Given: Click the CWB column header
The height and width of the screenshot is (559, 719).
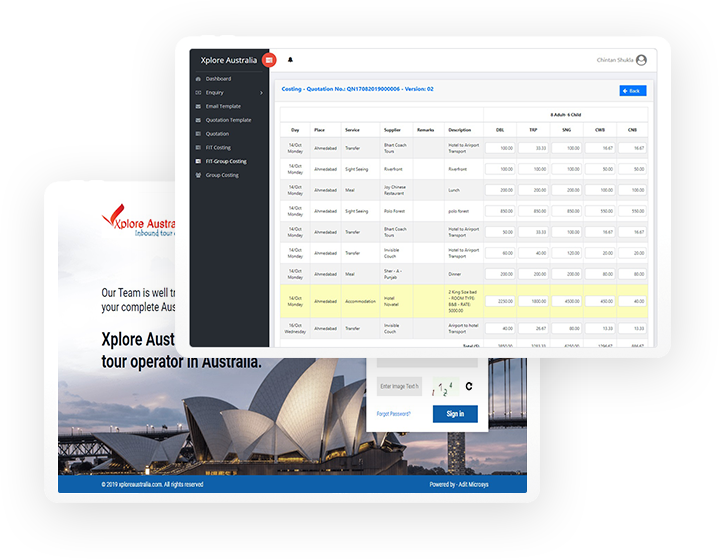Looking at the screenshot, I should coord(600,130).
